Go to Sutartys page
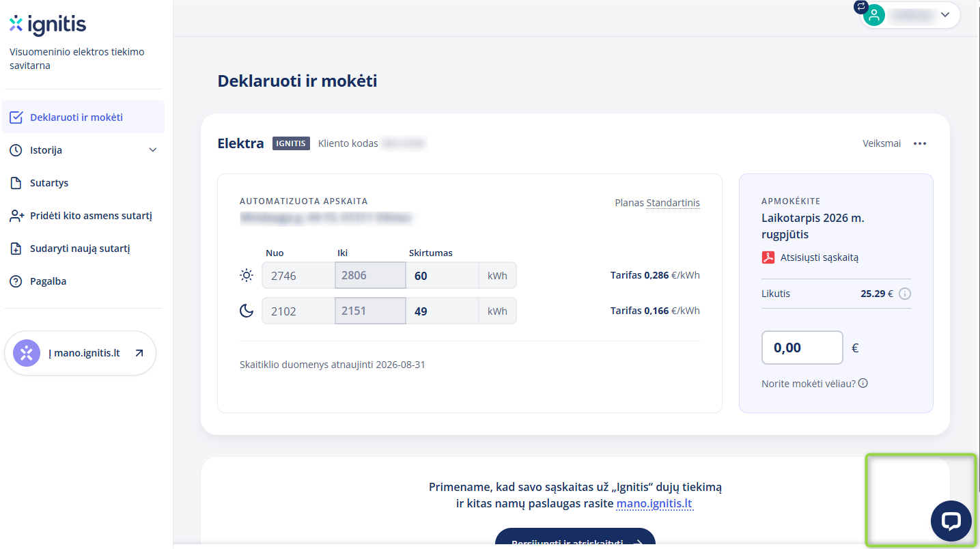The image size is (980, 549). coord(83,183)
